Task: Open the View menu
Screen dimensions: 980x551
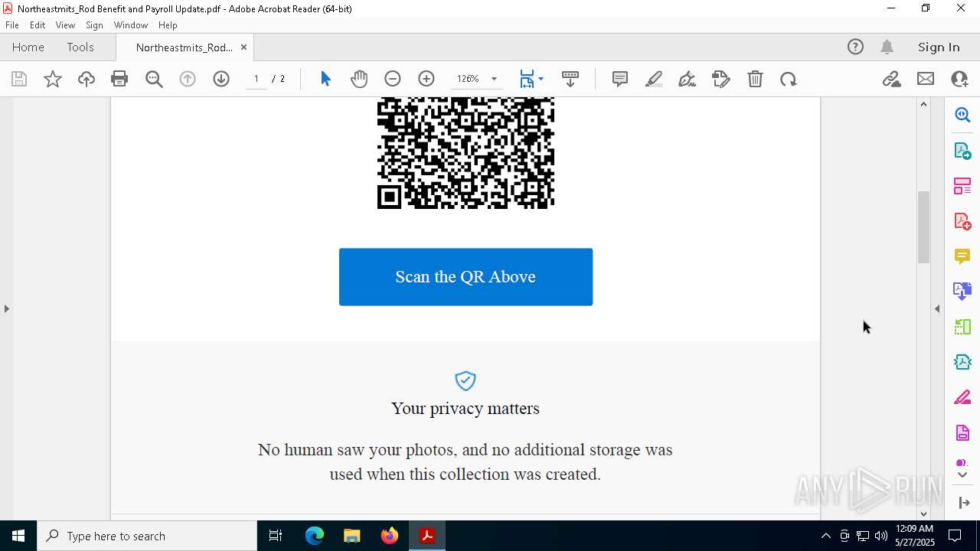Action: (x=65, y=24)
